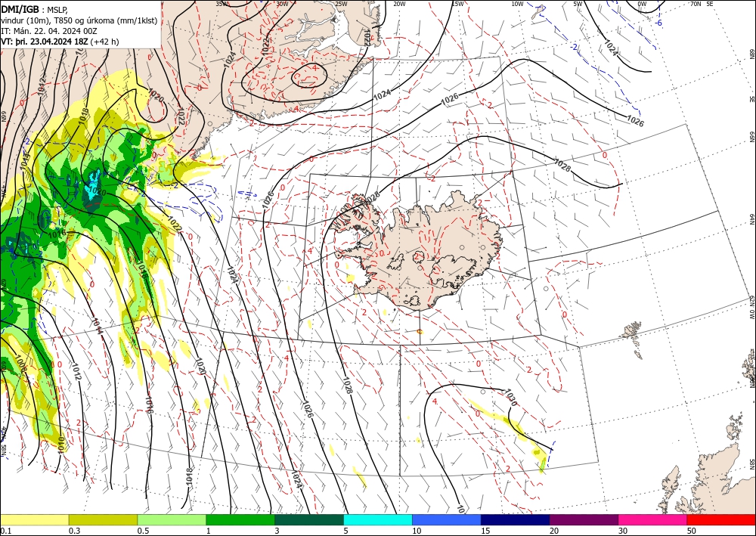This screenshot has width=756, height=536.
Task: Click the '-6' temperature label at top right
Action: [x=658, y=23]
